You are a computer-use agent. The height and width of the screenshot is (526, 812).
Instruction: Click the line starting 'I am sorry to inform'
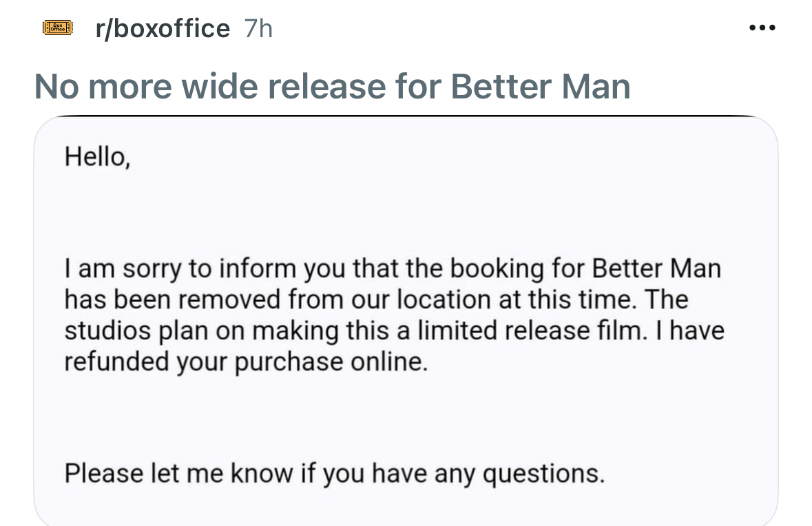[x=393, y=269]
